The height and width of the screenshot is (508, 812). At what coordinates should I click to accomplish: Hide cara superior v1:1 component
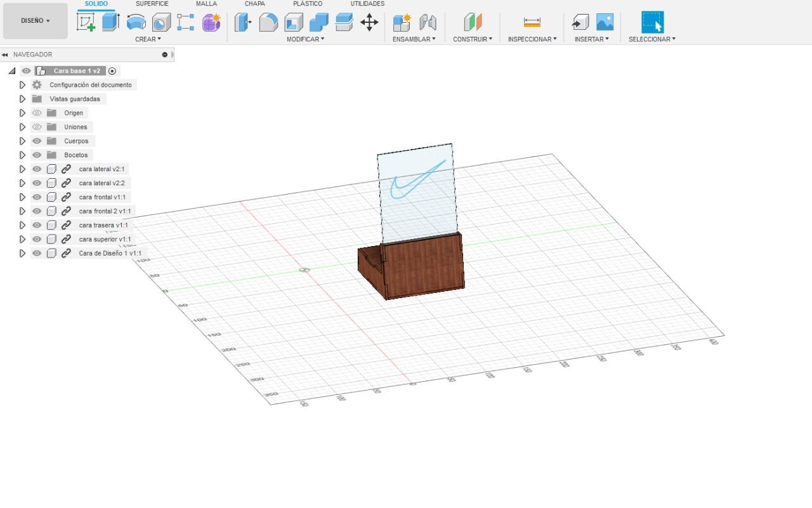click(x=37, y=239)
